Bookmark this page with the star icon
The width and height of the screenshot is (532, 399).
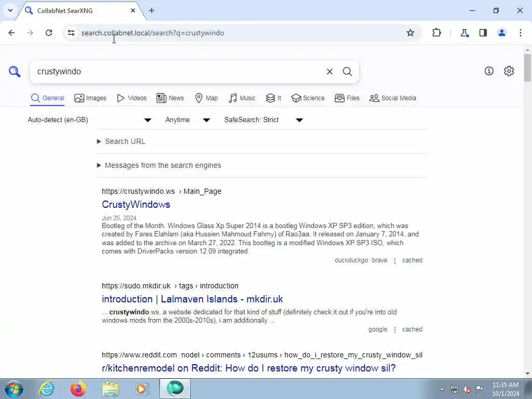coord(410,33)
